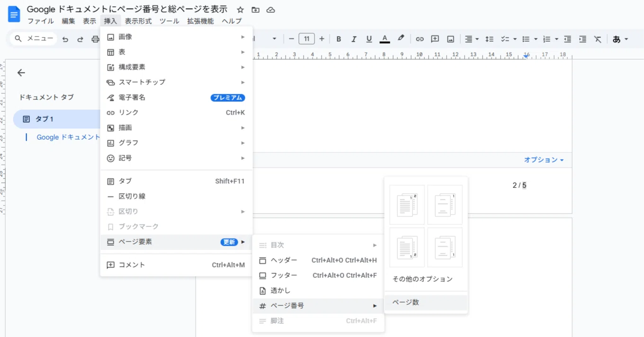Open Google ドキュメント outline heading link
Screen dimensions: 644x337
68,137
